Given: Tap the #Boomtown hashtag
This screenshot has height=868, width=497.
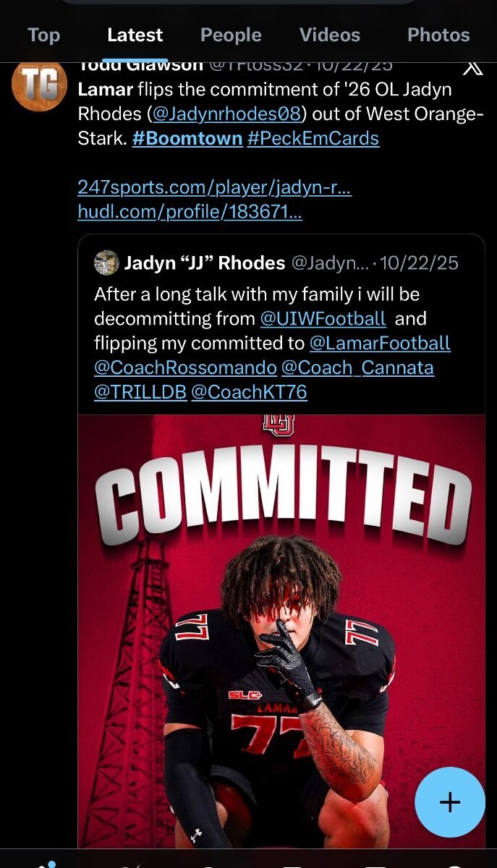Looking at the screenshot, I should tap(187, 137).
